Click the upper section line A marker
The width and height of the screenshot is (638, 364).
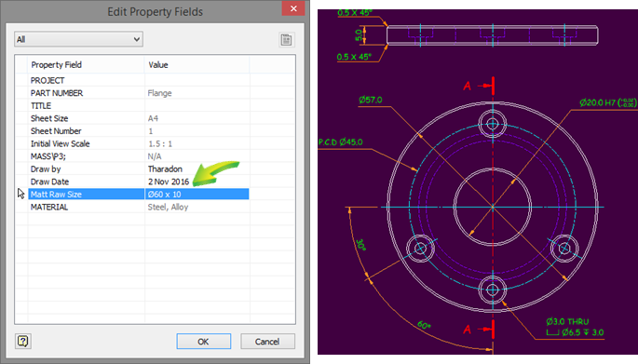click(480, 86)
